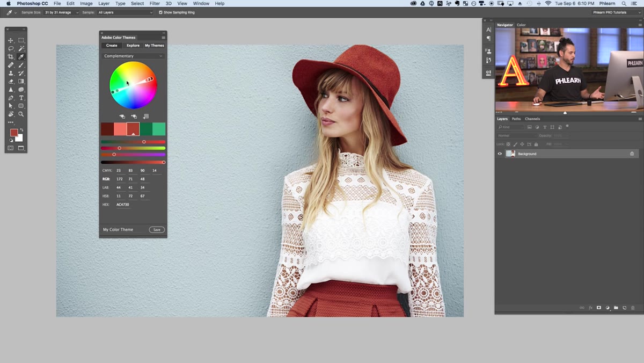Image resolution: width=644 pixels, height=363 pixels.
Task: Select the Healing Brush tool
Action: [11, 65]
